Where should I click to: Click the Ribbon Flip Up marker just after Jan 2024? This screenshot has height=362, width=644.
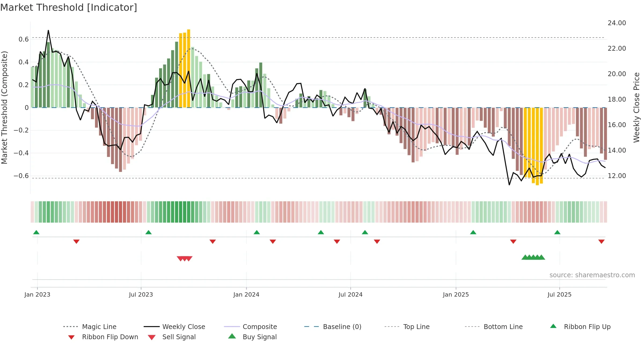tap(257, 232)
